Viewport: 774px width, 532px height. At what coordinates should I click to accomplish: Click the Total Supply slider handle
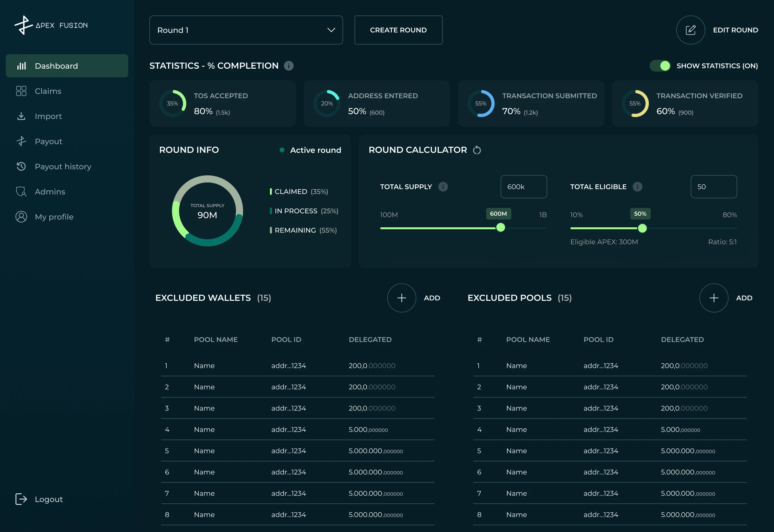pos(500,228)
